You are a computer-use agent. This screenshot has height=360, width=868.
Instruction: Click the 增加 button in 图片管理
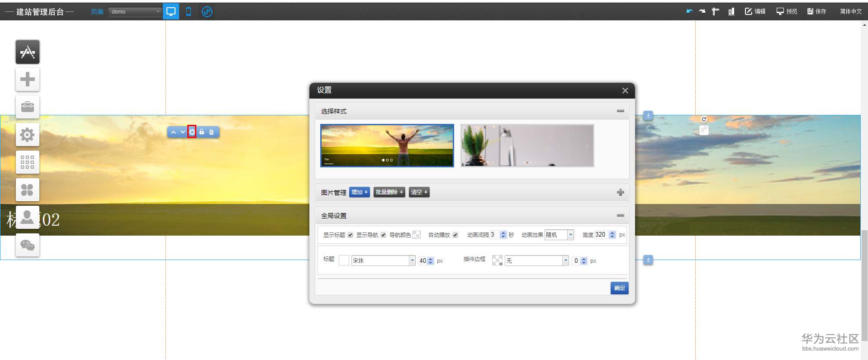coord(360,192)
